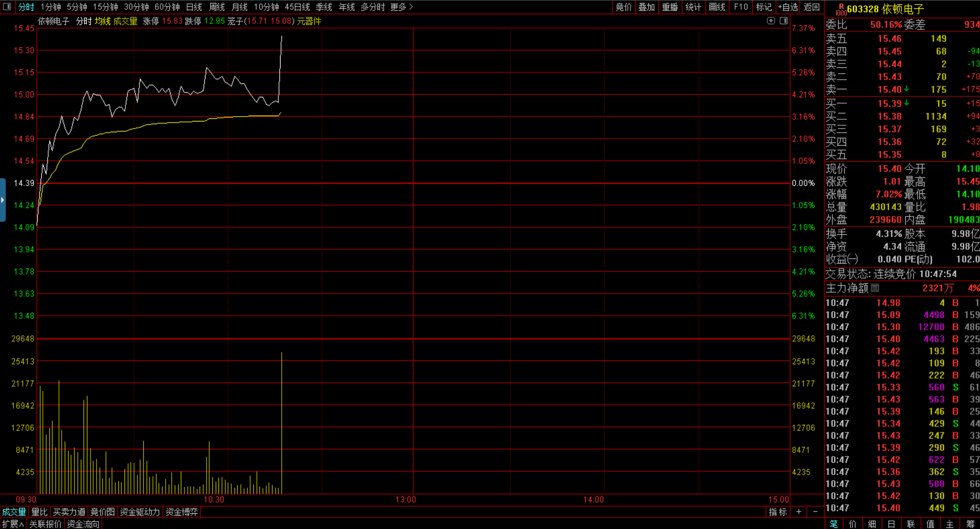Viewport: 980px width, 529px height.
Task: Open the 资金驱动力 tab
Action: [140, 512]
